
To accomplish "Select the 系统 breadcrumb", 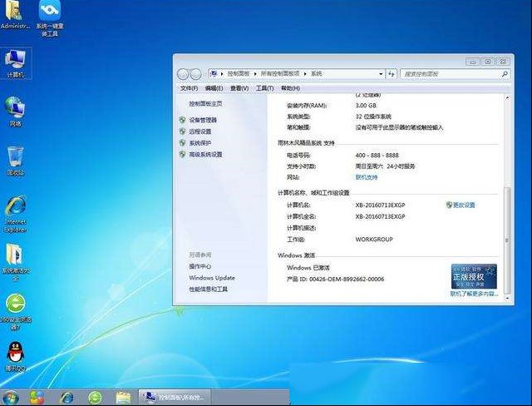I will (x=316, y=74).
